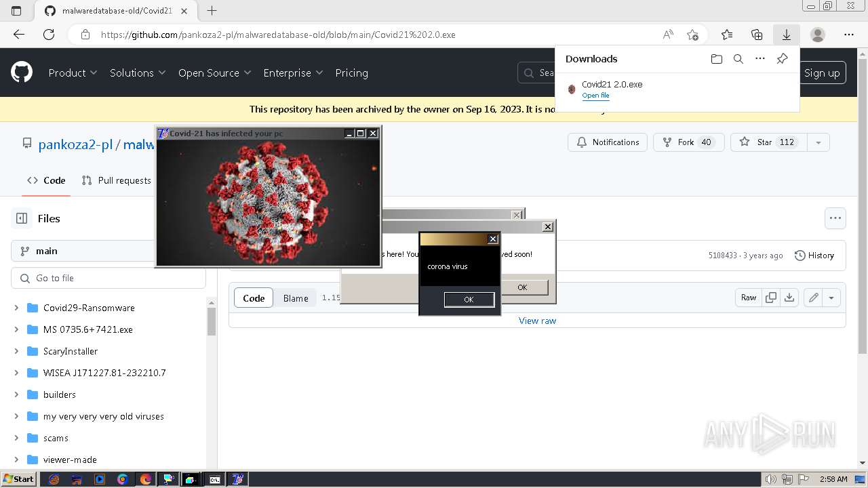Click the Sign up button

pyautogui.click(x=822, y=73)
